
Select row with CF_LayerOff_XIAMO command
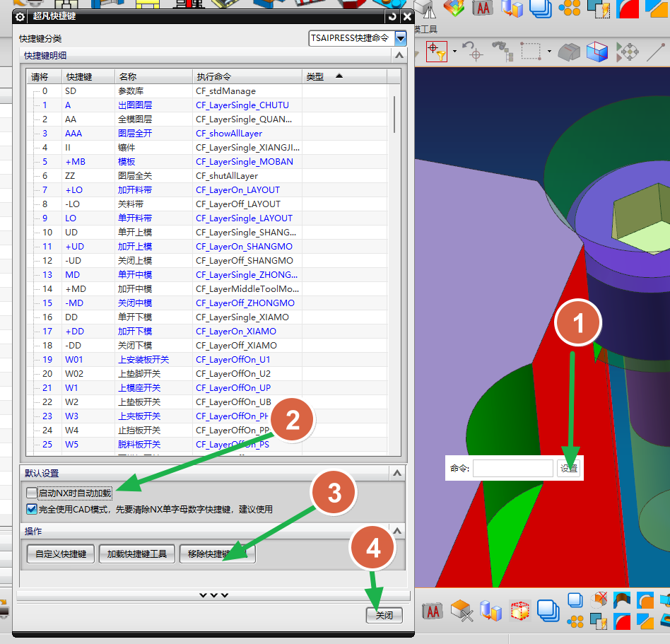[207, 345]
